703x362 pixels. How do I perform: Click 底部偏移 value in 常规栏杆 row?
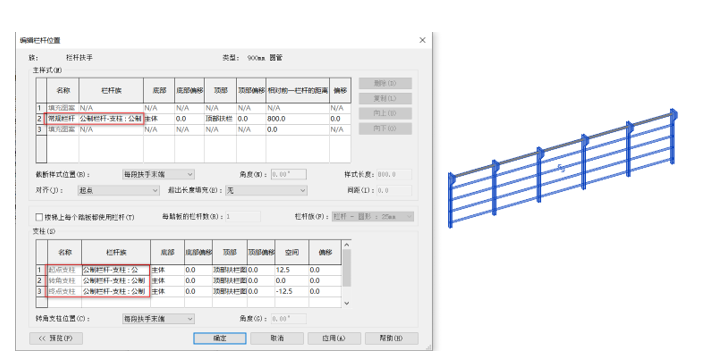tap(189, 119)
